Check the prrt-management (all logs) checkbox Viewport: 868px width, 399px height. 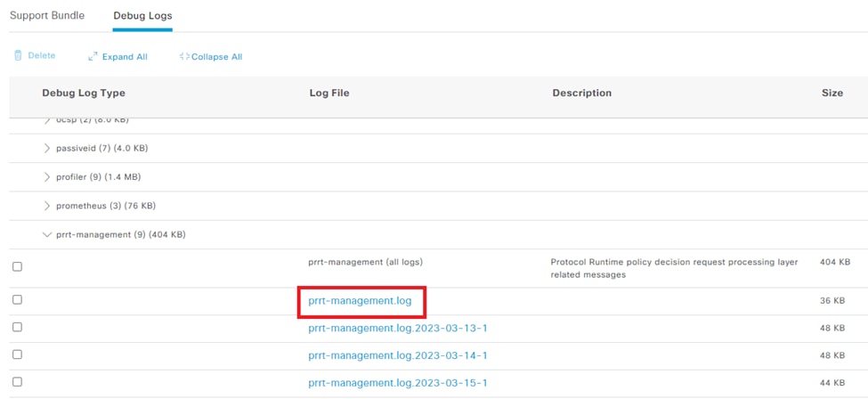(x=17, y=266)
